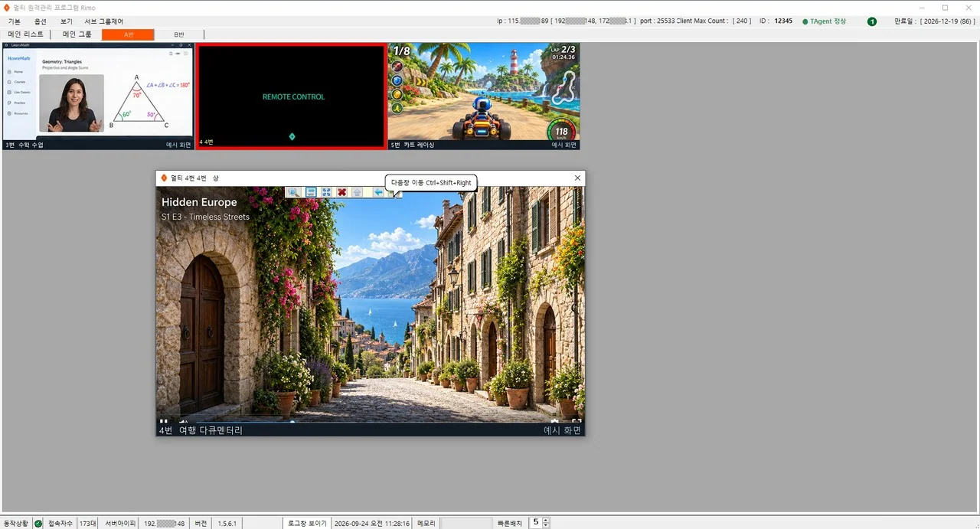Click the 접속자수 label in status bar

(x=60, y=523)
